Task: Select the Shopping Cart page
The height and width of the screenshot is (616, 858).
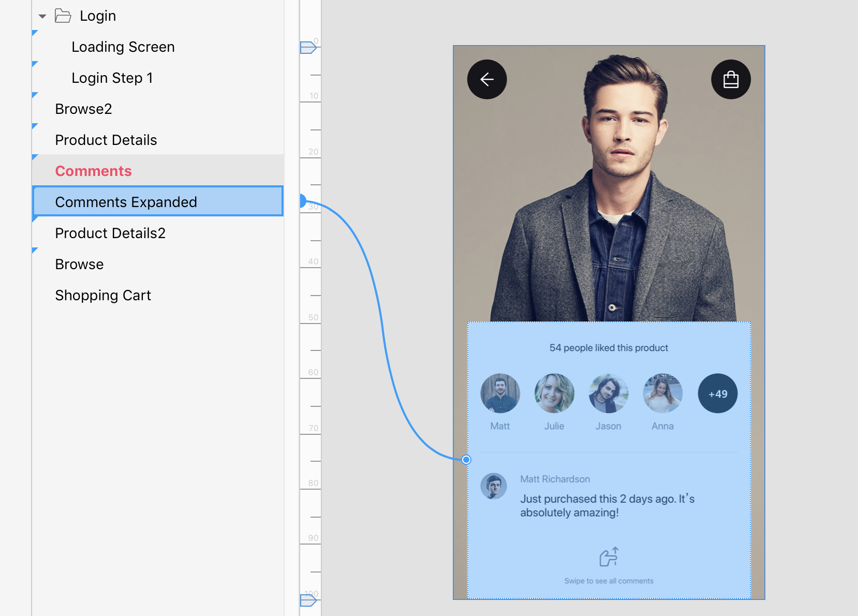Action: 103,295
